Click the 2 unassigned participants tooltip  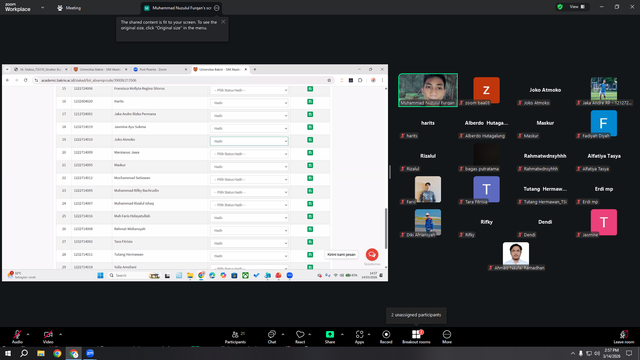(416, 315)
